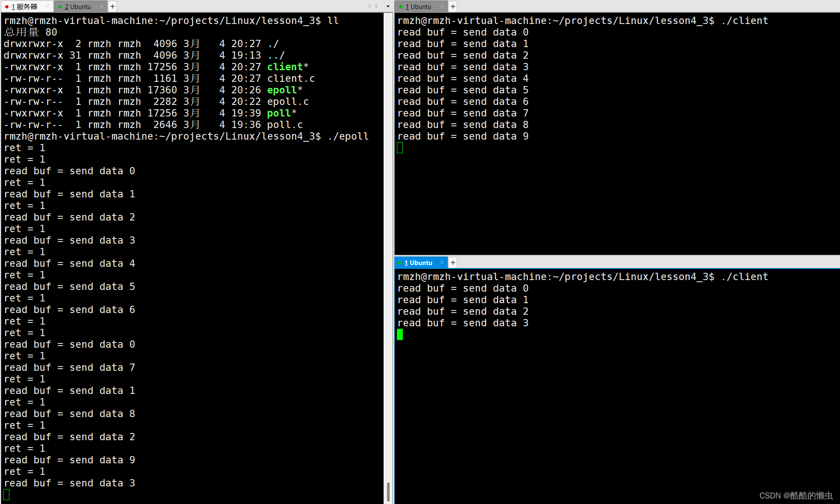840x504 pixels.
Task: Click the ./epoll command line in left terminal
Action: [x=348, y=136]
